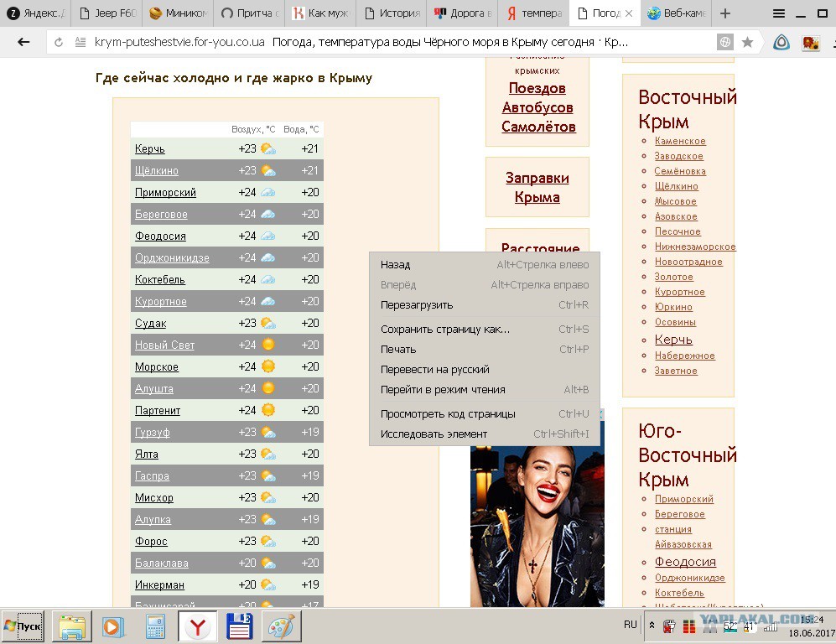The image size is (836, 644).
Task: Open the file explorer folder in taskbar
Action: [72, 626]
